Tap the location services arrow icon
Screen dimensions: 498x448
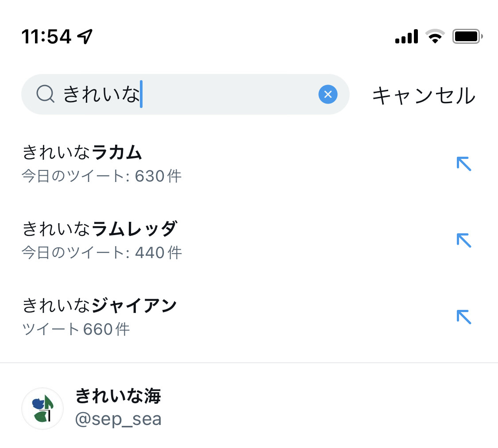coord(85,37)
